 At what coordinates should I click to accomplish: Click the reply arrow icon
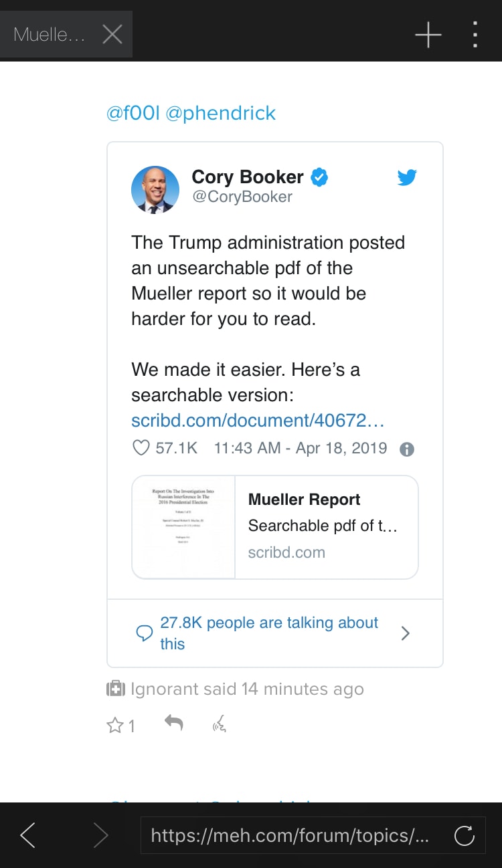tap(174, 723)
